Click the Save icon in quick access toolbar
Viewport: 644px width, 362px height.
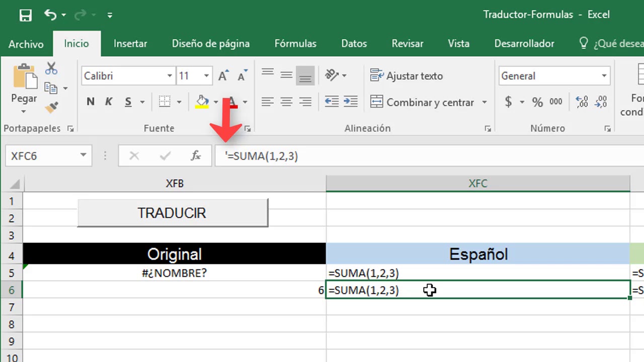coord(26,15)
